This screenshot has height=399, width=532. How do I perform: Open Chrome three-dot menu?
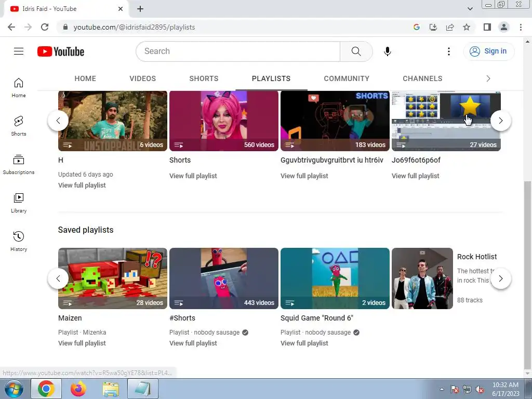pos(521,27)
